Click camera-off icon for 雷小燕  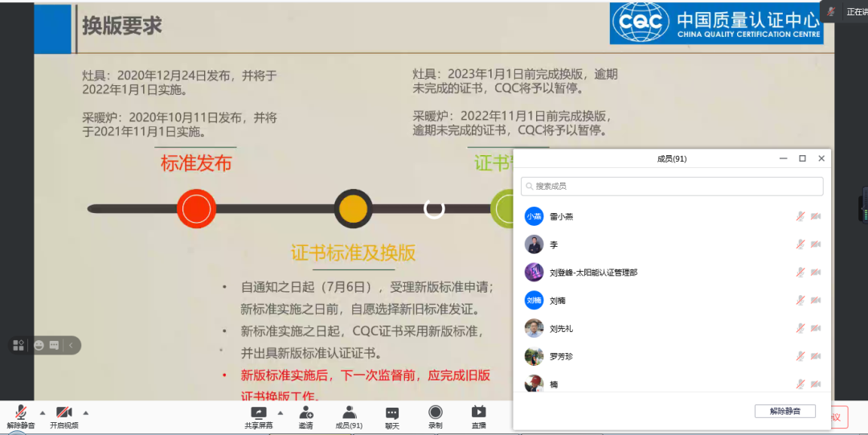(816, 216)
